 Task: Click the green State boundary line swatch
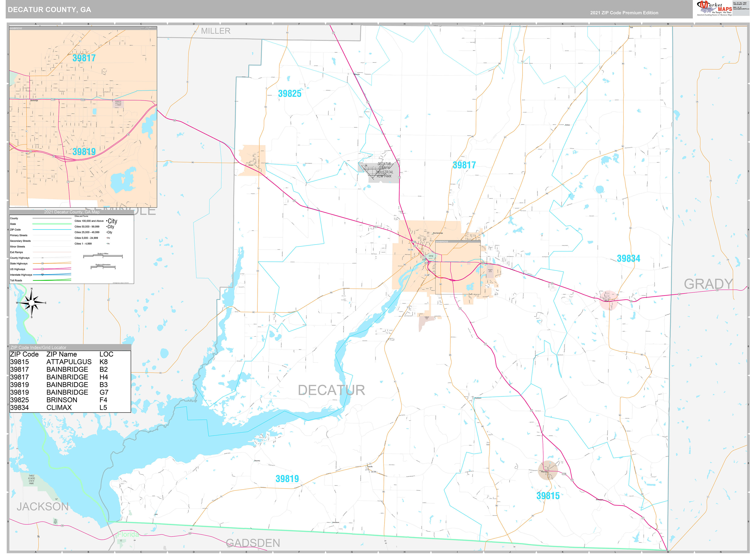tap(52, 224)
